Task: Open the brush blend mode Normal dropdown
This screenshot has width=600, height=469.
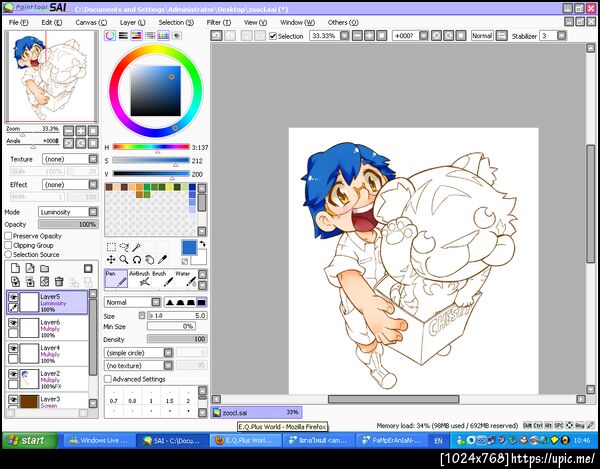Action: point(132,302)
